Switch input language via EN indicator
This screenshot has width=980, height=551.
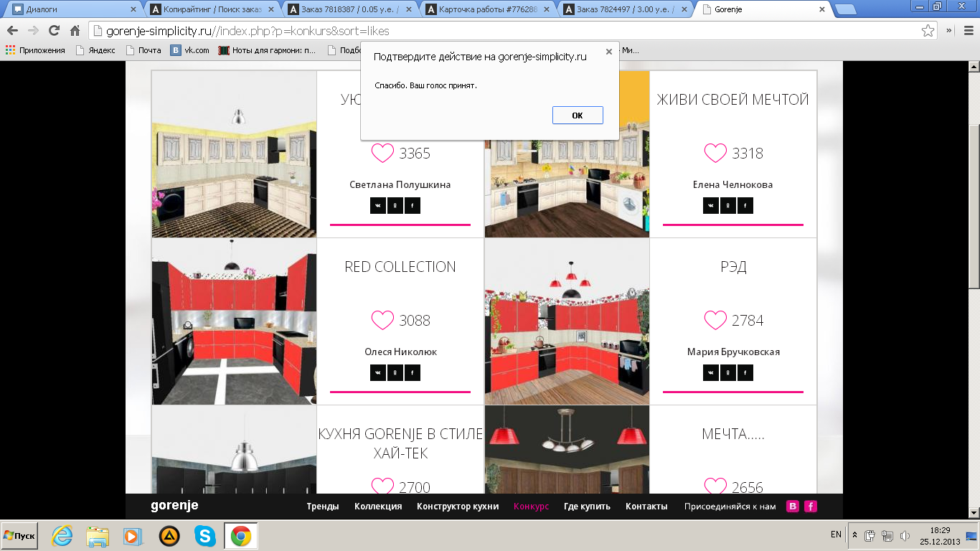pyautogui.click(x=836, y=534)
